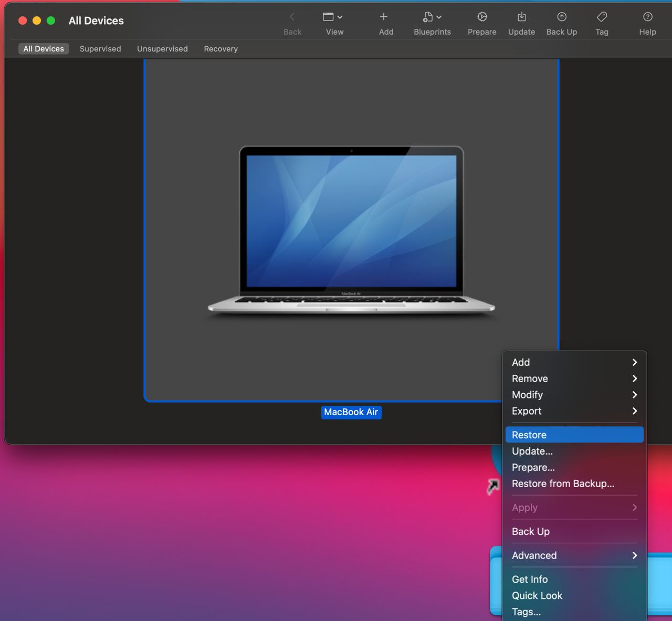This screenshot has height=621, width=672.
Task: Switch to the Supervised tab
Action: pyautogui.click(x=100, y=49)
